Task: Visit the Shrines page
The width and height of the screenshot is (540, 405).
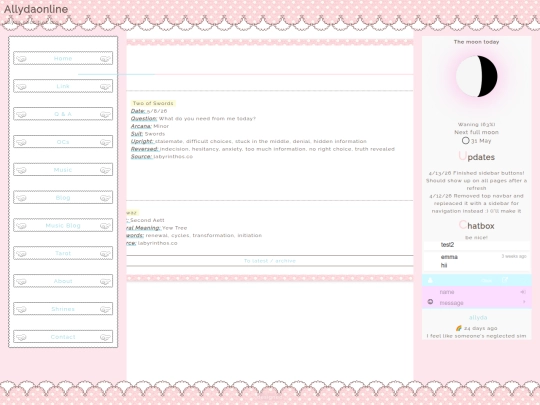Action: pyautogui.click(x=63, y=309)
